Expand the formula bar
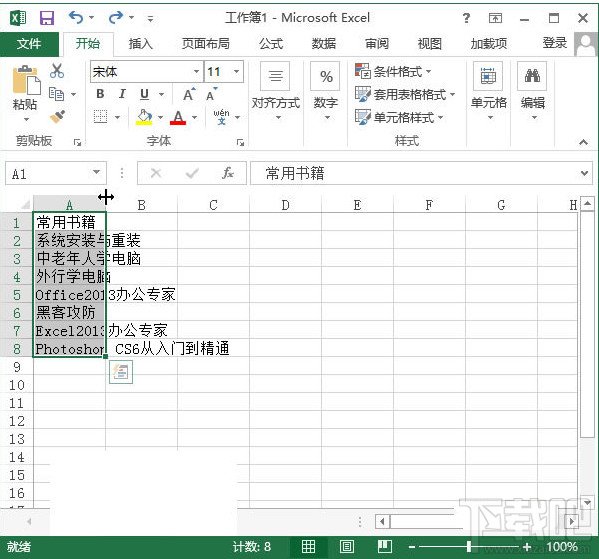Screen dimensions: 599x559 tap(584, 173)
